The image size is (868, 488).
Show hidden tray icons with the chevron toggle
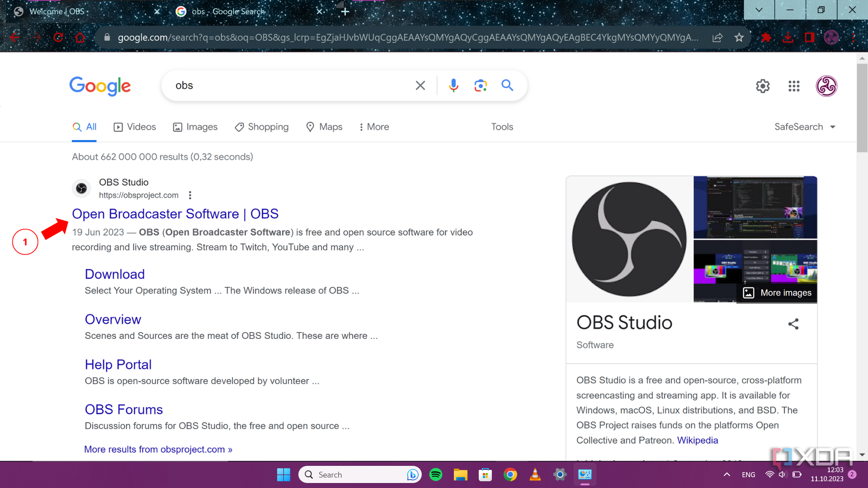727,474
